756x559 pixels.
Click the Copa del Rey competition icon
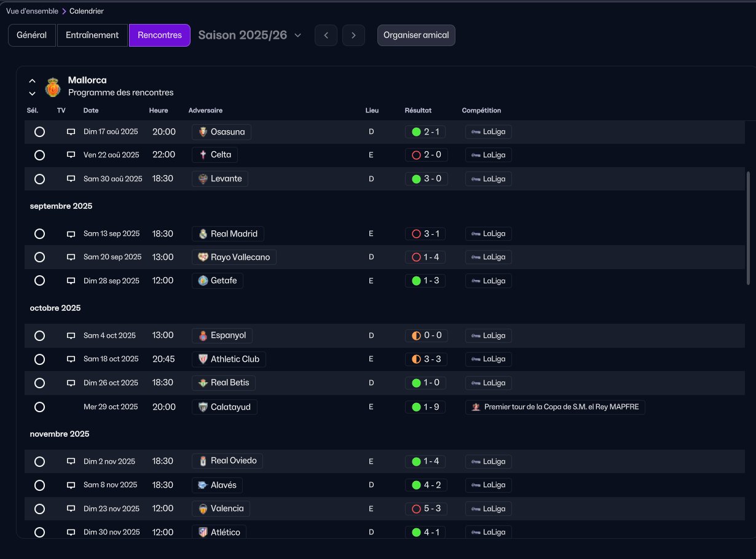475,407
